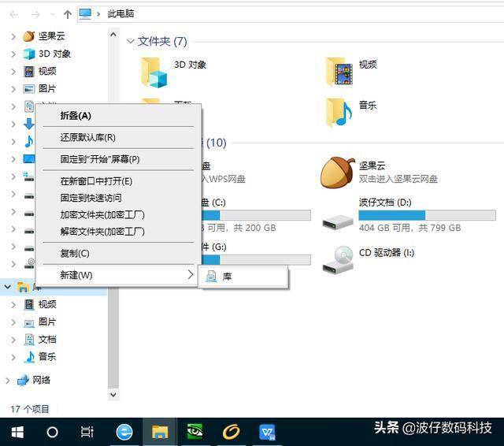Select 音乐 library under 库
Viewport: 504px width, 446px height.
(x=47, y=356)
